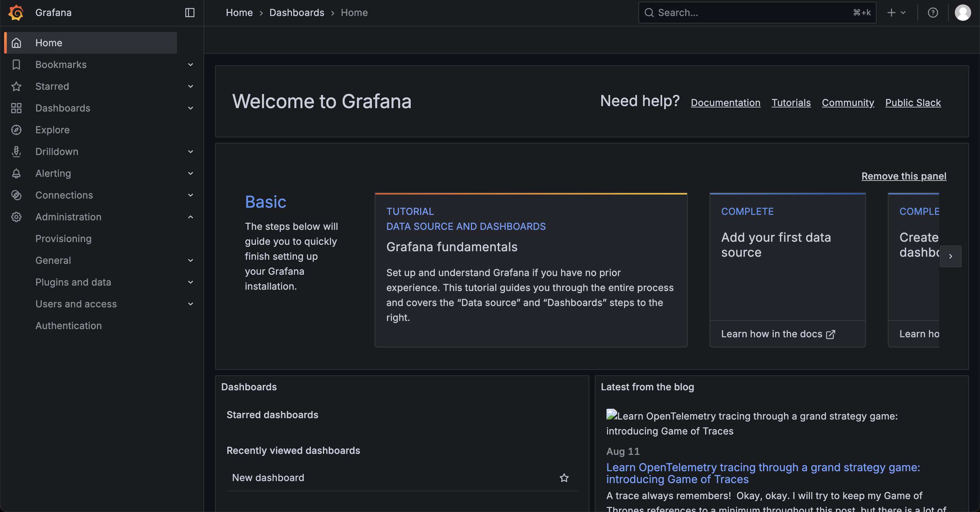Open Provisioning under Administration
980x512 pixels.
tap(64, 239)
